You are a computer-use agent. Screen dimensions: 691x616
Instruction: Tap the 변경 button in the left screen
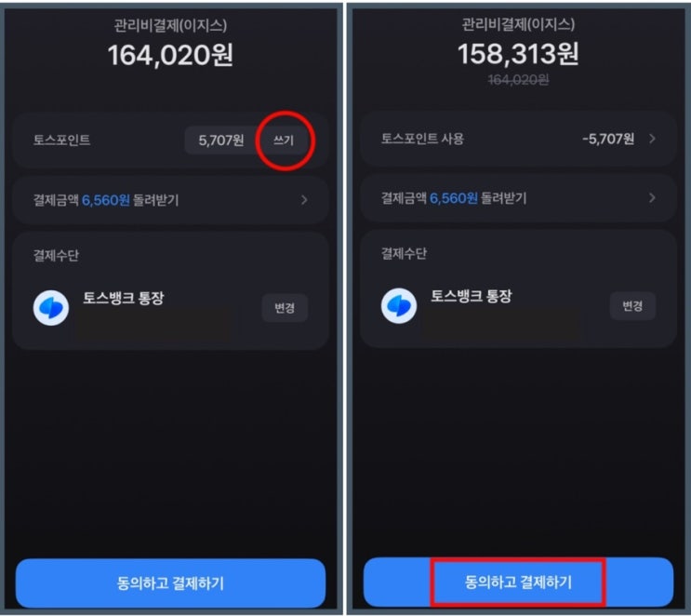[x=285, y=308]
